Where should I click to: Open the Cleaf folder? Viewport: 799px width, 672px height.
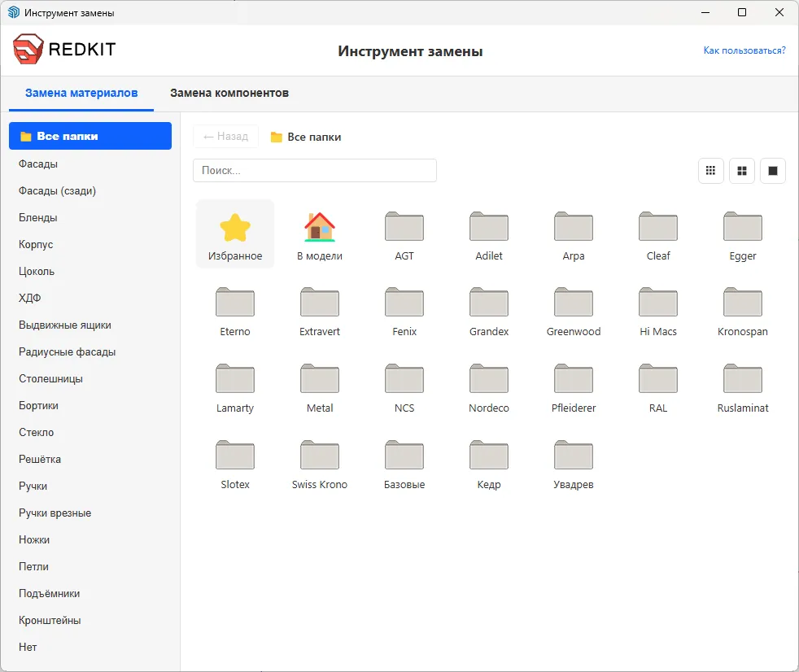tap(658, 234)
